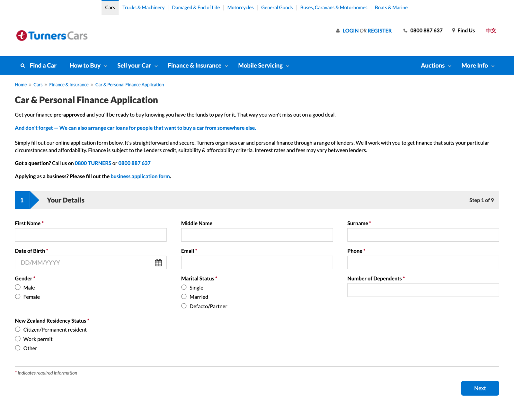Switch language with the 中文 link
Screen dimensions: 514x420
pyautogui.click(x=491, y=31)
